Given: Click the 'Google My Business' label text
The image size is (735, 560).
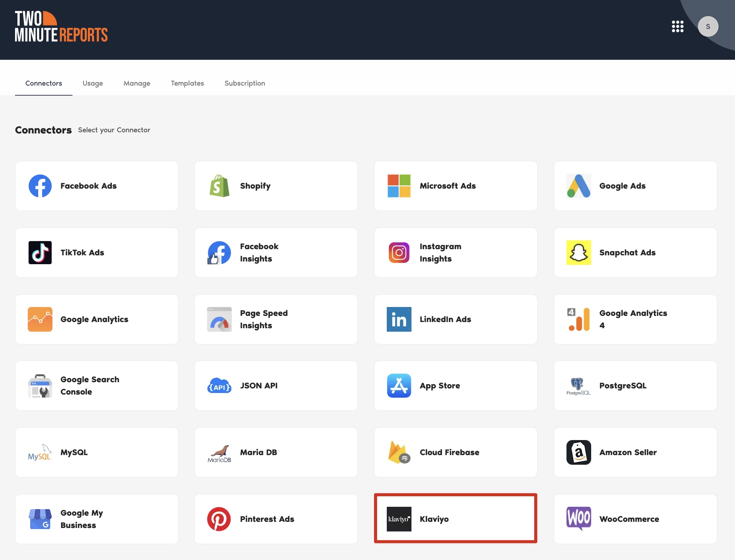Looking at the screenshot, I should click(x=82, y=519).
